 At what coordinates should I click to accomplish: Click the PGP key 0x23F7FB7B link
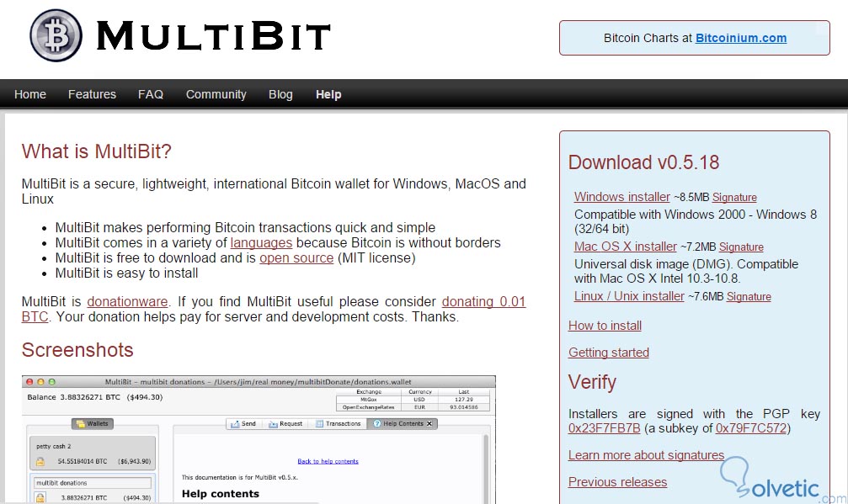604,428
